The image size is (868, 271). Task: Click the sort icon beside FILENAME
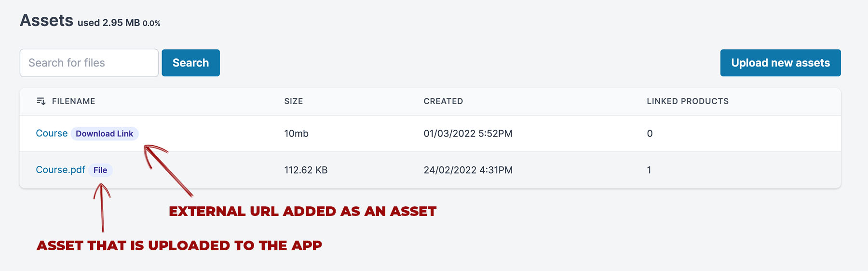[x=41, y=101]
